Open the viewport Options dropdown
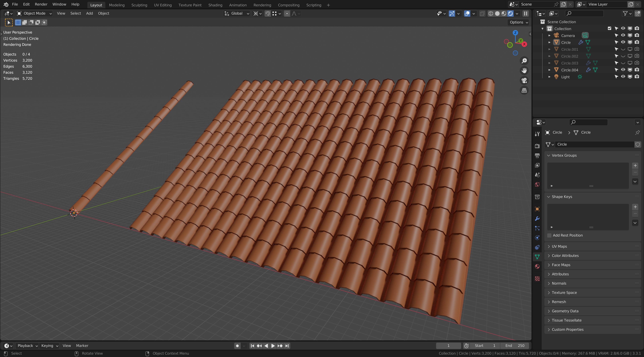The image size is (644, 357). coord(519,22)
